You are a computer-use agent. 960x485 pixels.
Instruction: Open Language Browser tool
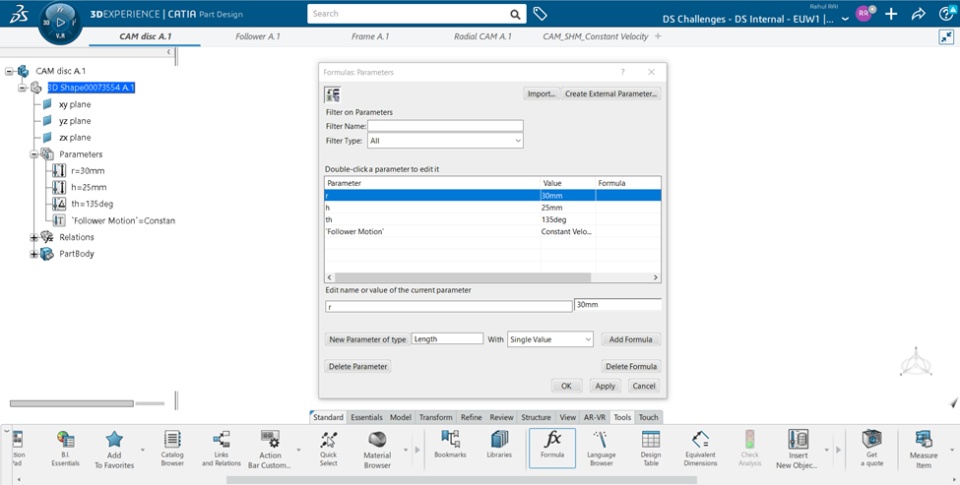(x=601, y=449)
